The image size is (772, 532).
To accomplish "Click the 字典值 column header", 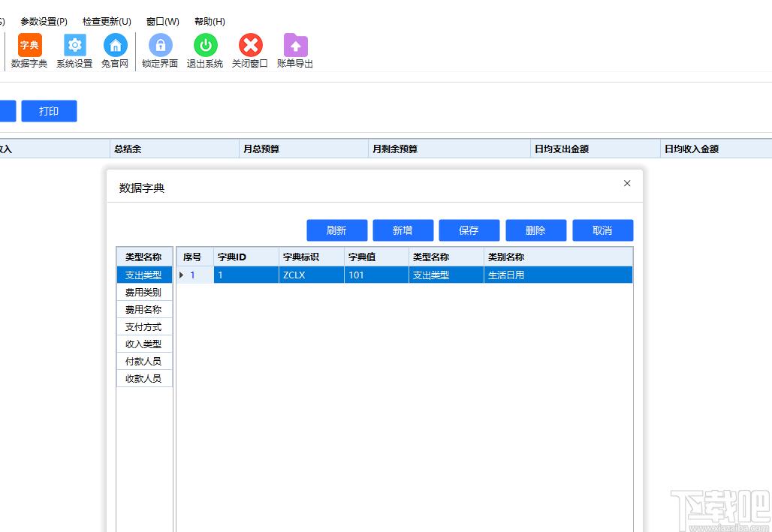I will tap(376, 257).
